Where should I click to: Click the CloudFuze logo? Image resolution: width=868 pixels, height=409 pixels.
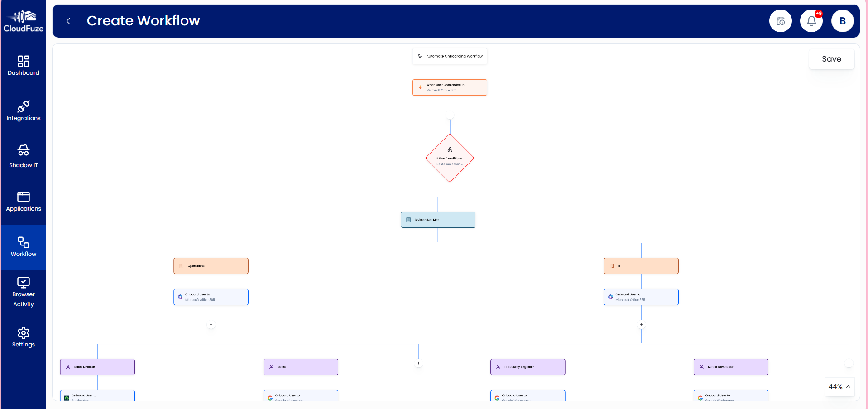click(x=23, y=20)
